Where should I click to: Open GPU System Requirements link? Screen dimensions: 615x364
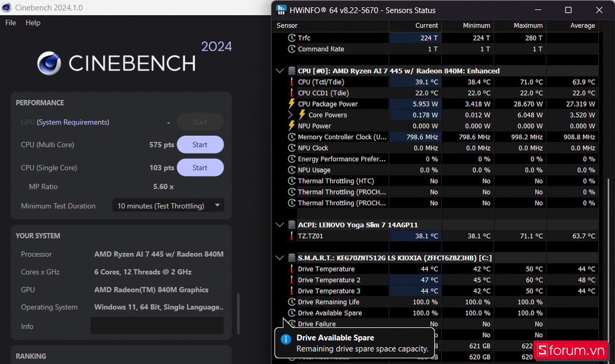[73, 122]
